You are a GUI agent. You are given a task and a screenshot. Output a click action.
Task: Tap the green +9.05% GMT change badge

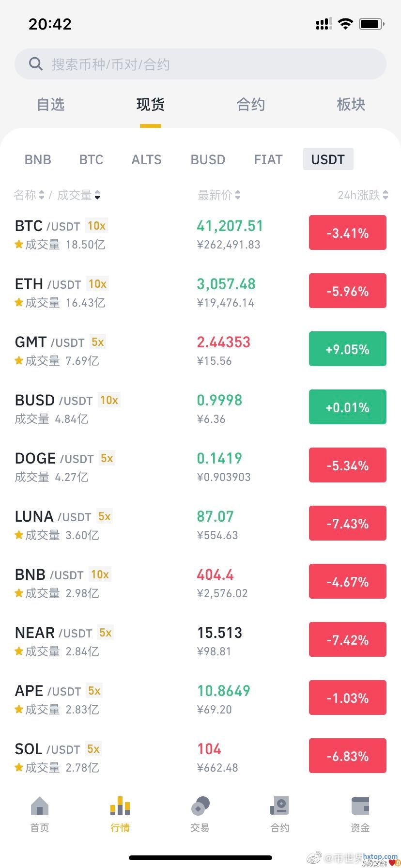(x=347, y=349)
